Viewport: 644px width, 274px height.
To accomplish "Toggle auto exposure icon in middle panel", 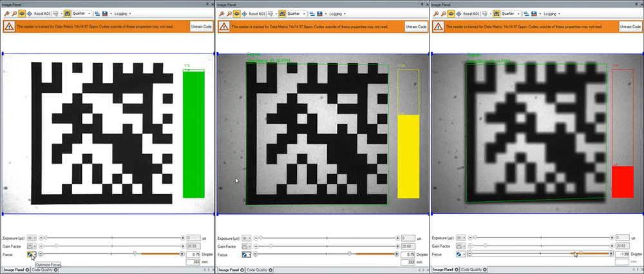I will (246, 238).
